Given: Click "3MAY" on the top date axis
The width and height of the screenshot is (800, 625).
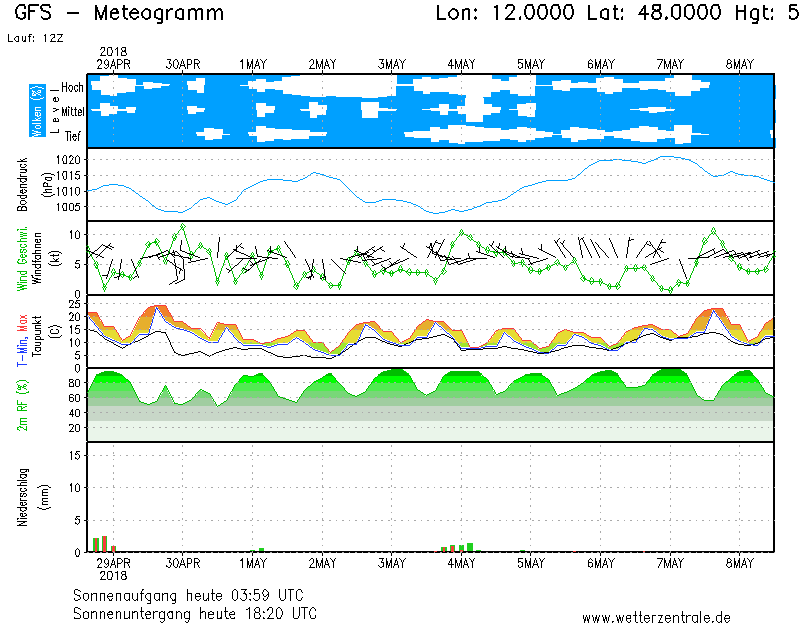Looking at the screenshot, I should pyautogui.click(x=392, y=65).
